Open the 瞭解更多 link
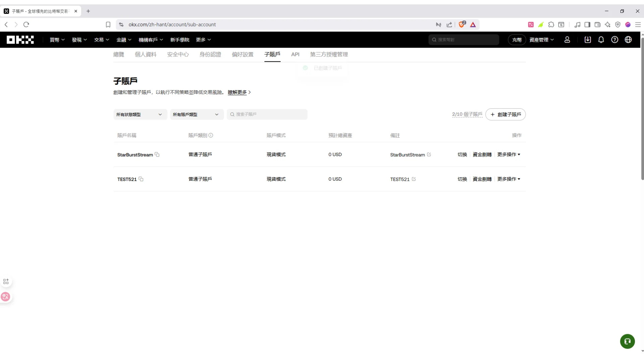644x362 pixels. tap(237, 93)
